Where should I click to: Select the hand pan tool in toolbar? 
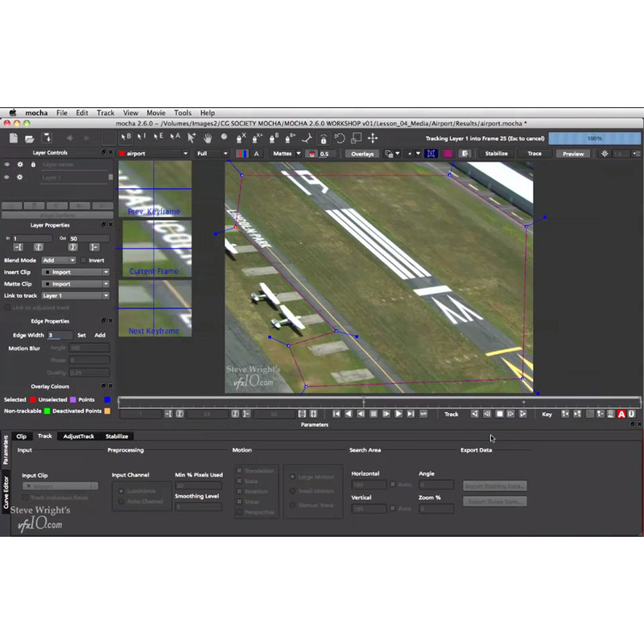click(208, 138)
